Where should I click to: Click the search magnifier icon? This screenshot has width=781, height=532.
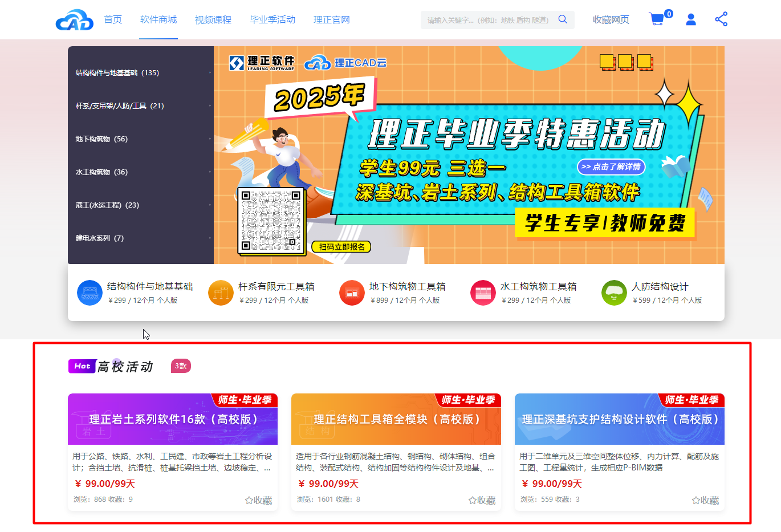pyautogui.click(x=563, y=19)
